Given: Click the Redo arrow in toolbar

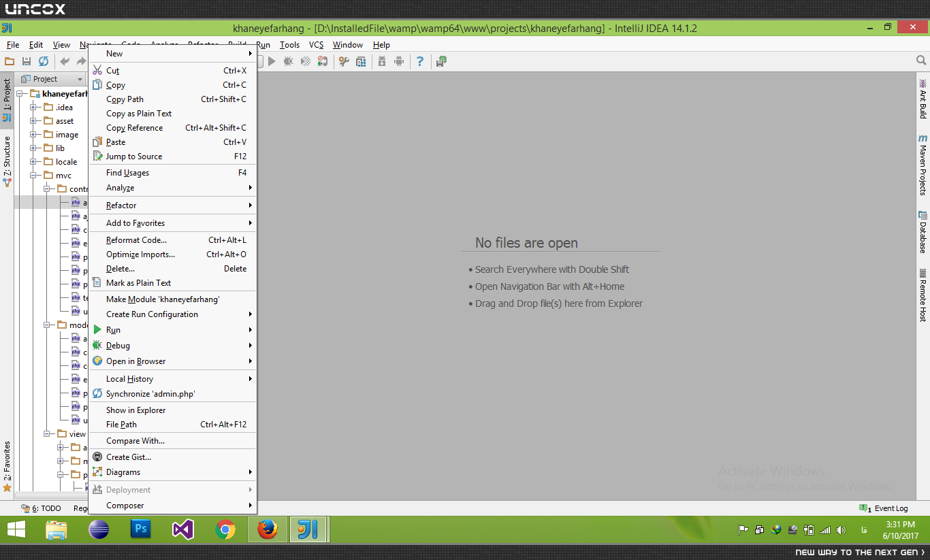Looking at the screenshot, I should tap(82, 61).
